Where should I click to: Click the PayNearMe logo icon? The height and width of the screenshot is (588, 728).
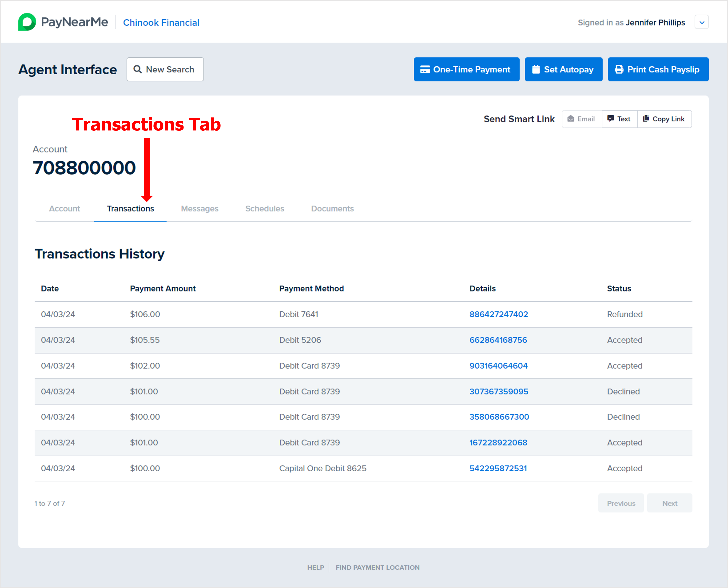click(27, 22)
